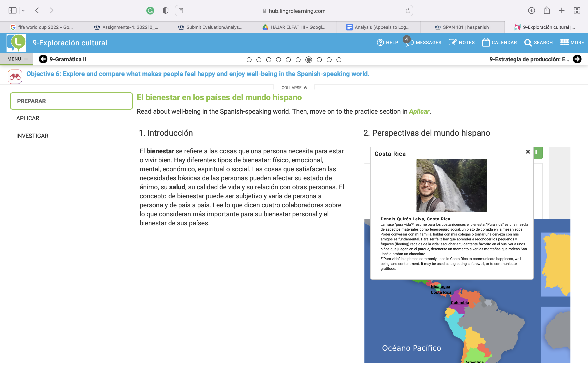
Task: Switch to the Submit Evaluation/Analysis tab
Action: coord(210,27)
